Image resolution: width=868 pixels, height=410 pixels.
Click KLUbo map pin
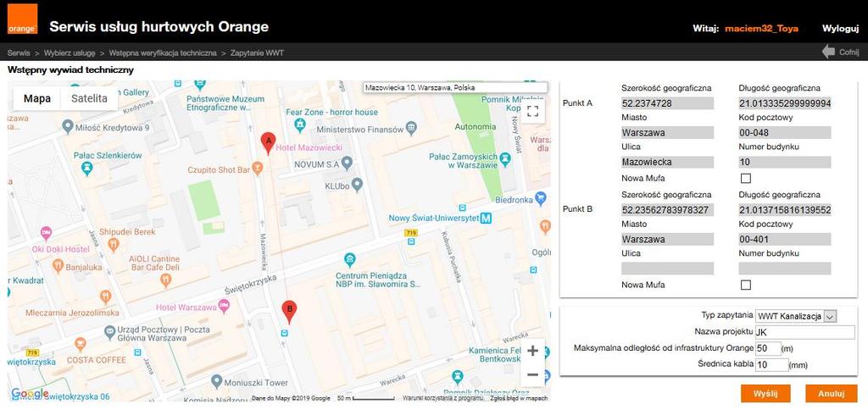pyautogui.click(x=358, y=185)
